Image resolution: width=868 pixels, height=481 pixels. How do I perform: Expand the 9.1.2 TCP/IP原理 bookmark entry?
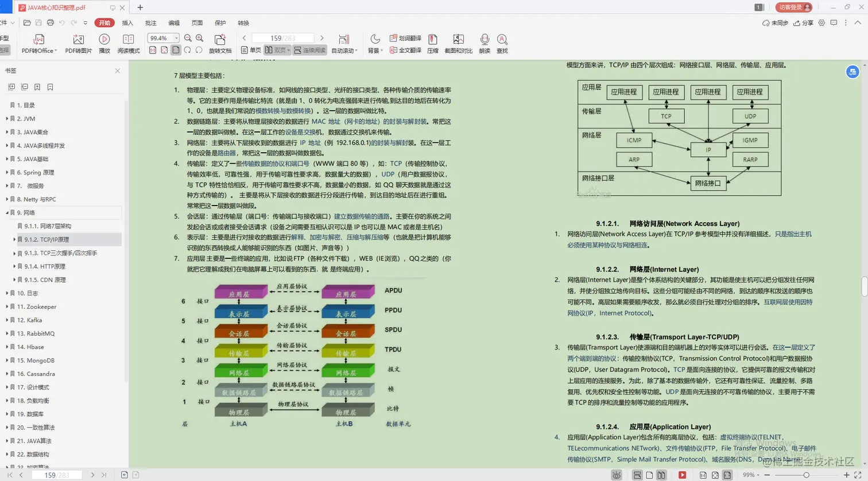point(14,240)
